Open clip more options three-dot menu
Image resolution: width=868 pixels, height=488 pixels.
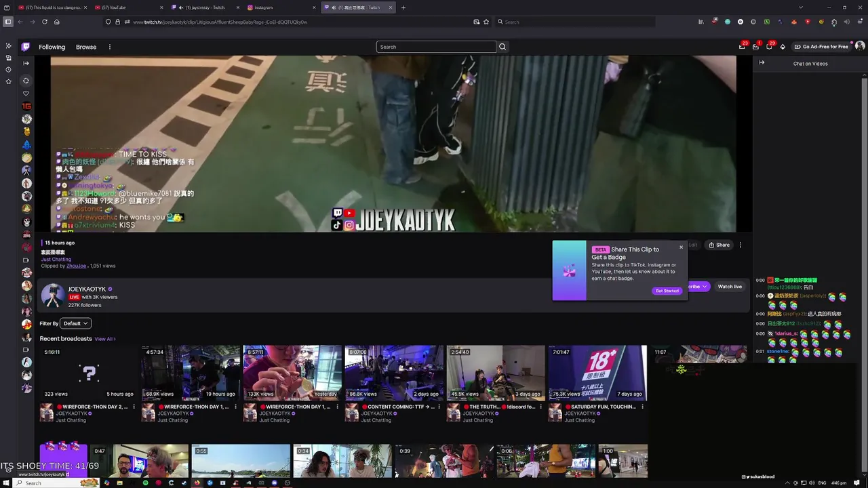click(741, 245)
